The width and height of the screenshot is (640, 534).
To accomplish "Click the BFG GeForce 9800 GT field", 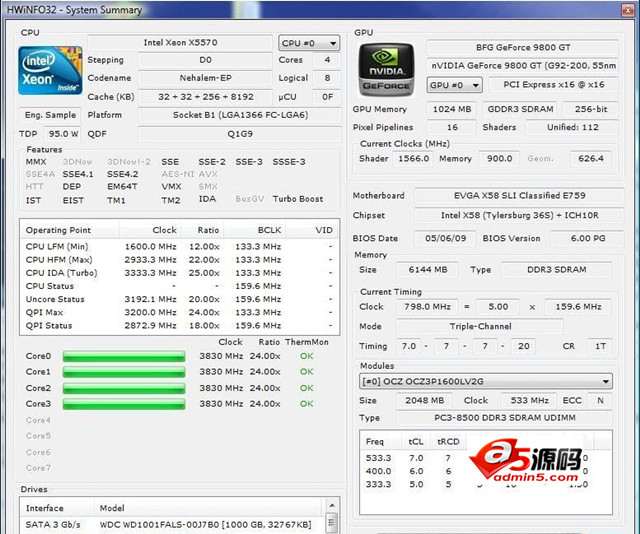I will pos(523,47).
